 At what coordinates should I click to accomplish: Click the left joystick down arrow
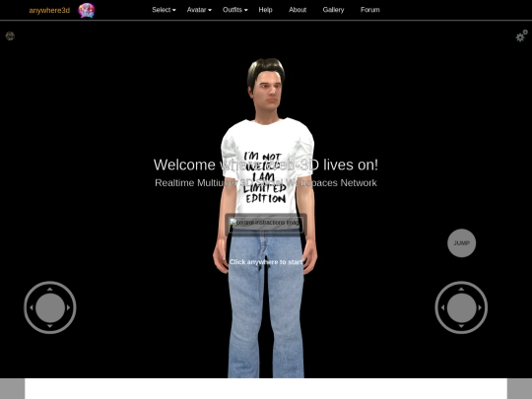pyautogui.click(x=50, y=326)
